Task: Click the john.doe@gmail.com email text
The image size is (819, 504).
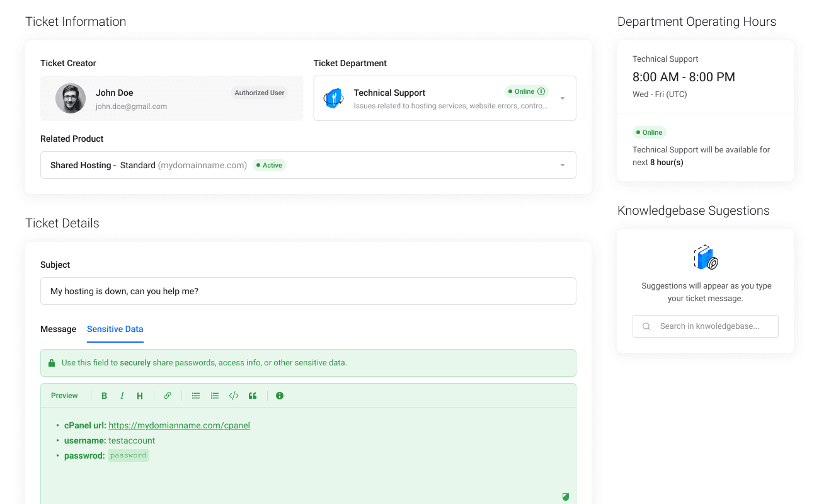Action: [x=131, y=106]
